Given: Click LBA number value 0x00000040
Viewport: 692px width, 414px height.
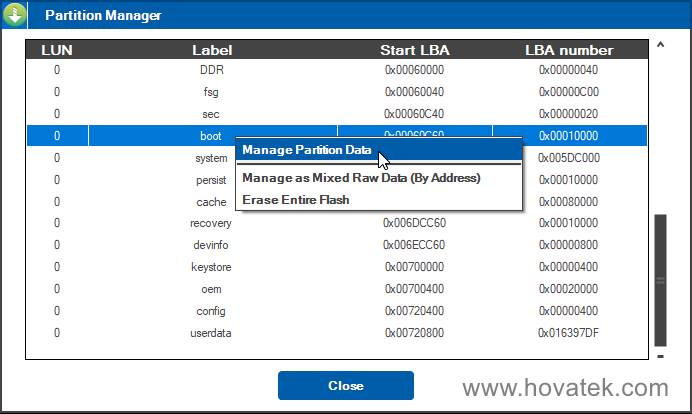Looking at the screenshot, I should [x=568, y=70].
